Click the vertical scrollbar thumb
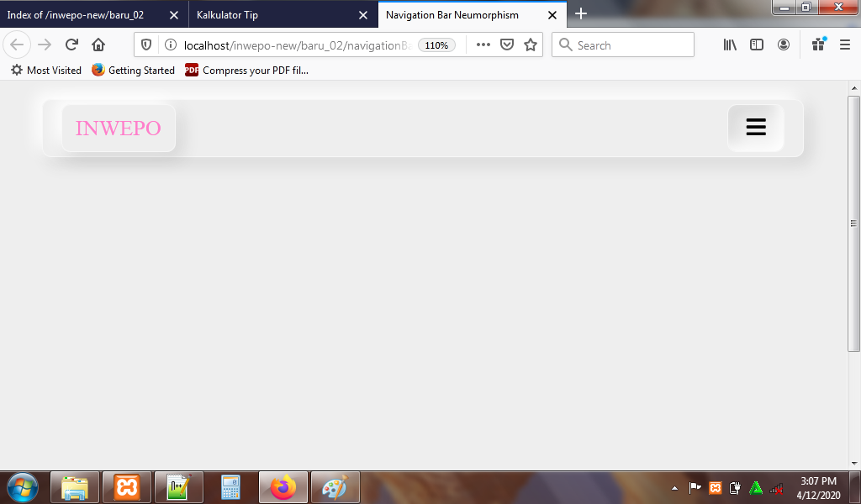 853,223
